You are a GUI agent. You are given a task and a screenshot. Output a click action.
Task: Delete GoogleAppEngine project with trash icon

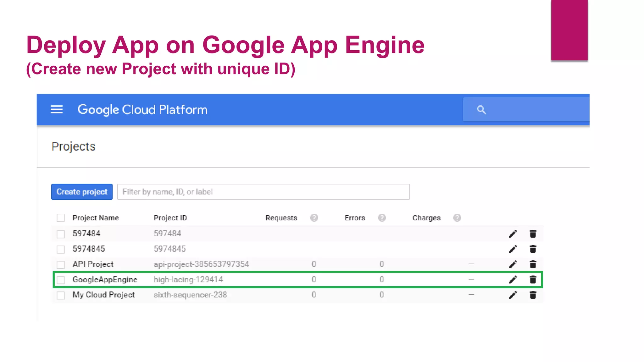point(533,280)
